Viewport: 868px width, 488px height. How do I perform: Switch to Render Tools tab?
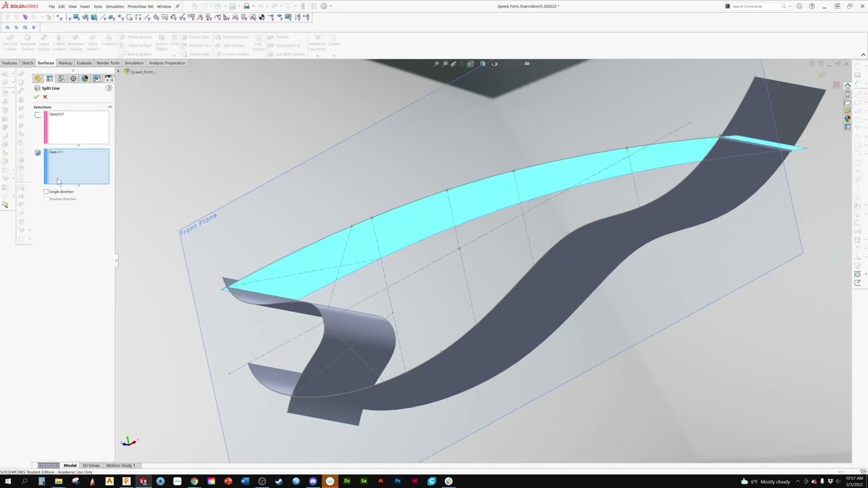(108, 63)
